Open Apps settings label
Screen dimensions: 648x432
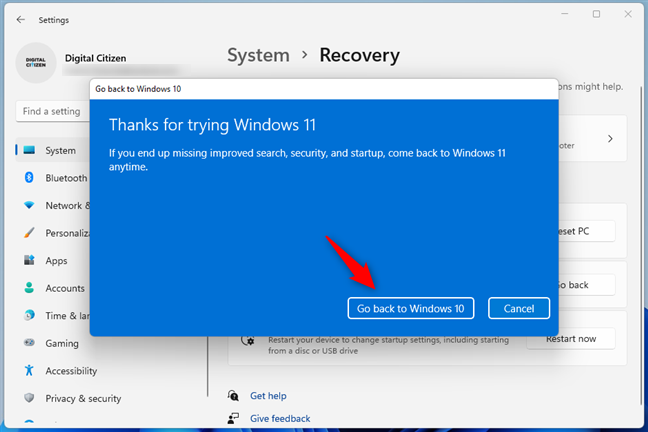coord(56,261)
